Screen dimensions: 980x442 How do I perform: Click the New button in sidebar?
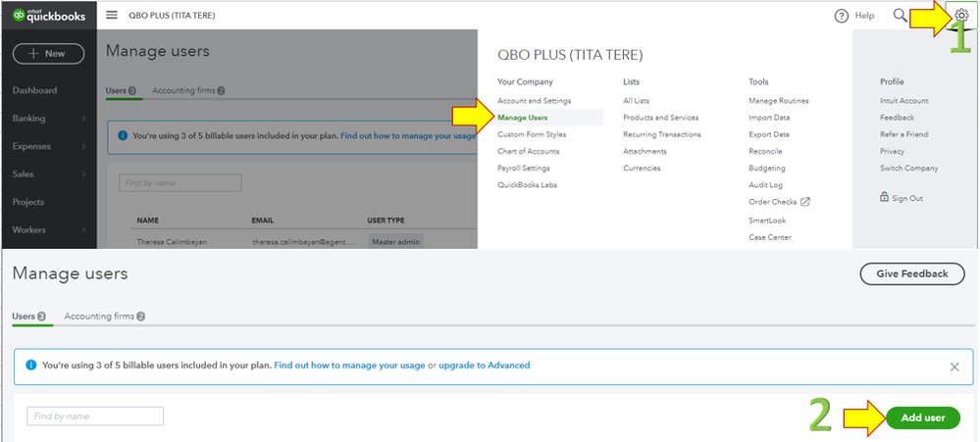[49, 54]
